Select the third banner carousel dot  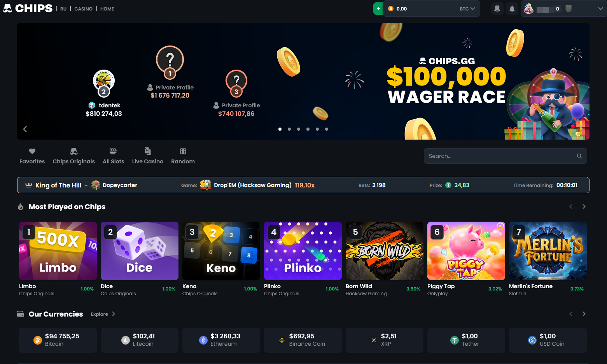(299, 129)
